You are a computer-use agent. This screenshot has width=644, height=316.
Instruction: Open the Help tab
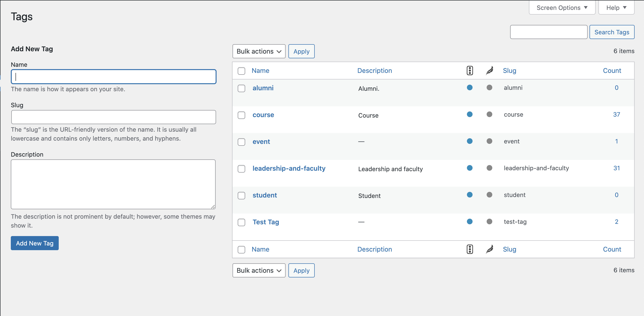(616, 8)
